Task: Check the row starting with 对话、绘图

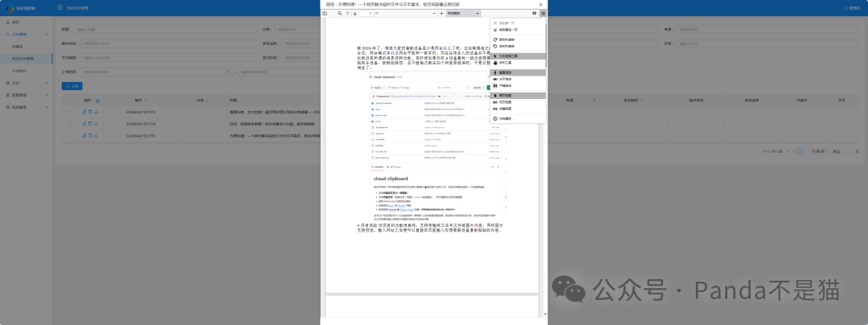Action: tap(70, 124)
